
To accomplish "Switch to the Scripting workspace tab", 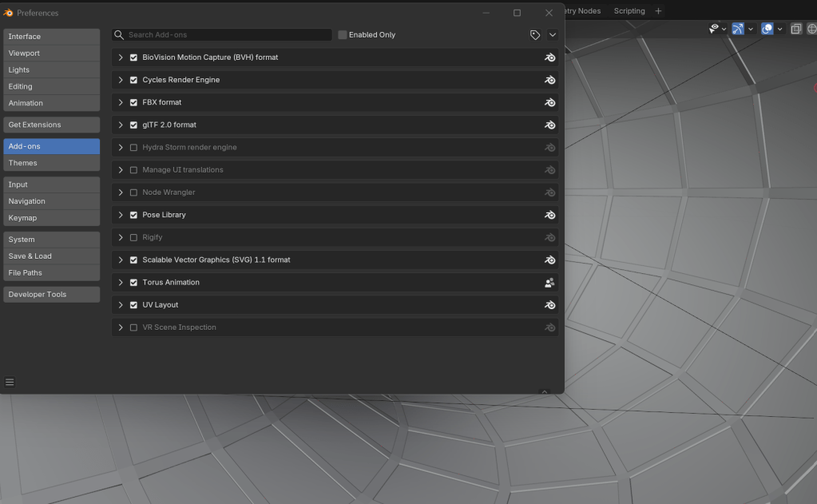I will click(629, 11).
